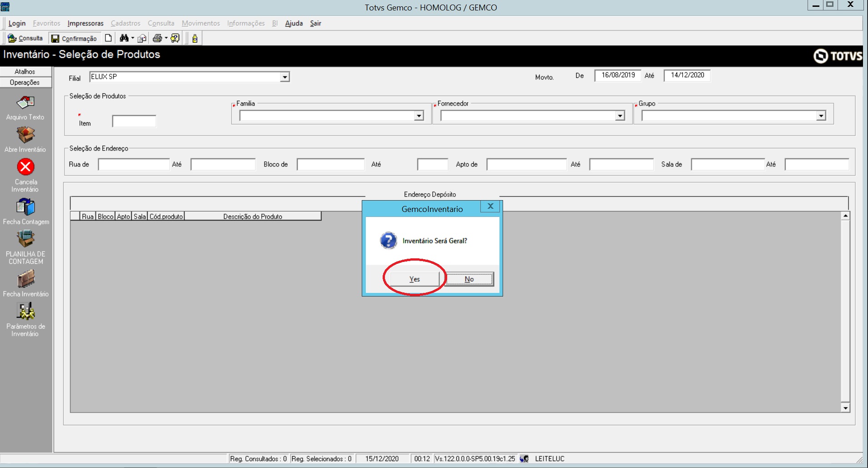Click the binoculars search toolbar icon
The width and height of the screenshot is (868, 468).
124,38
